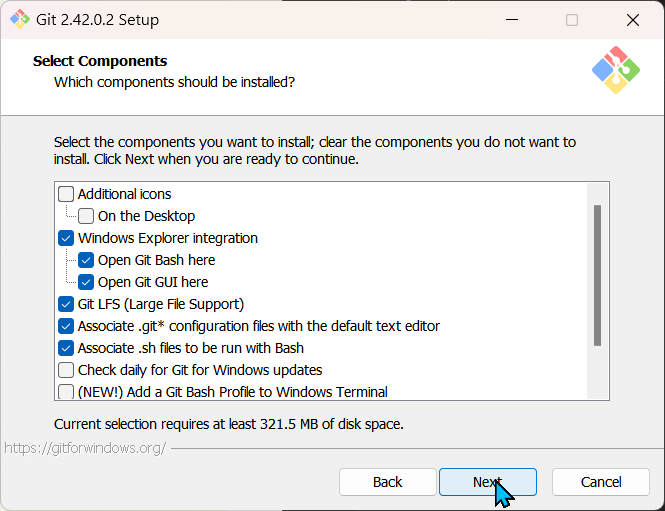
Task: Check the On the Desktop option
Action: point(86,216)
